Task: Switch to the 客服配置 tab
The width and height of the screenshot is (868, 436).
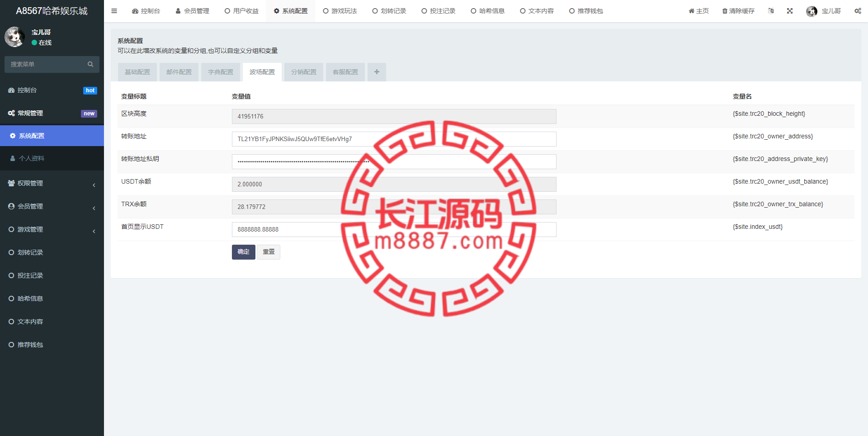Action: pos(345,72)
